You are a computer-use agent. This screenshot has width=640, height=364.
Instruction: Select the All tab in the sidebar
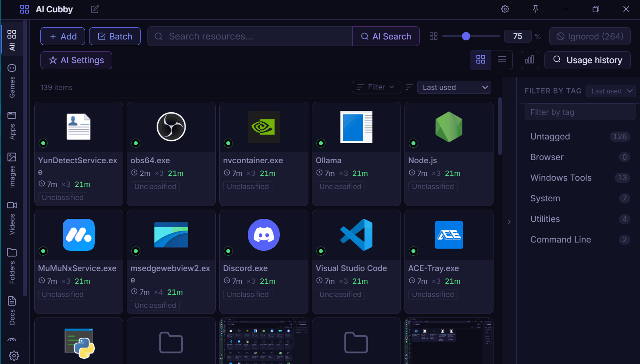12,40
